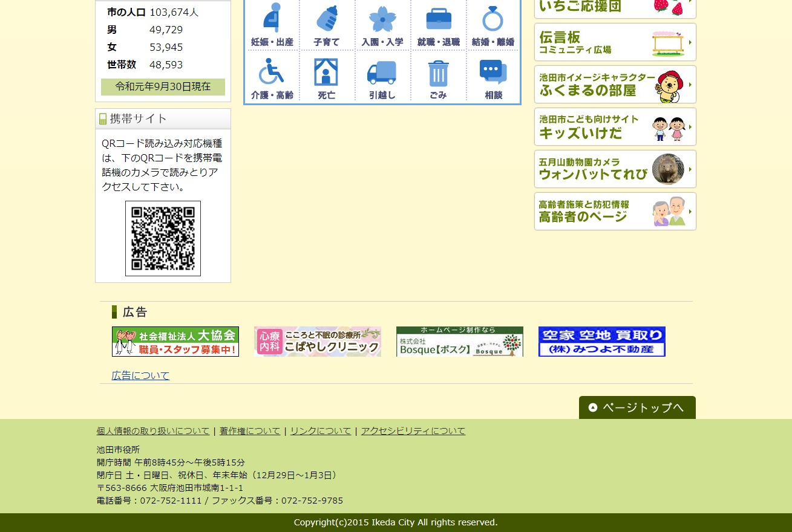Click the marriage and divorce (結婚・離婚) ring icon
792x532 pixels.
coord(493,24)
